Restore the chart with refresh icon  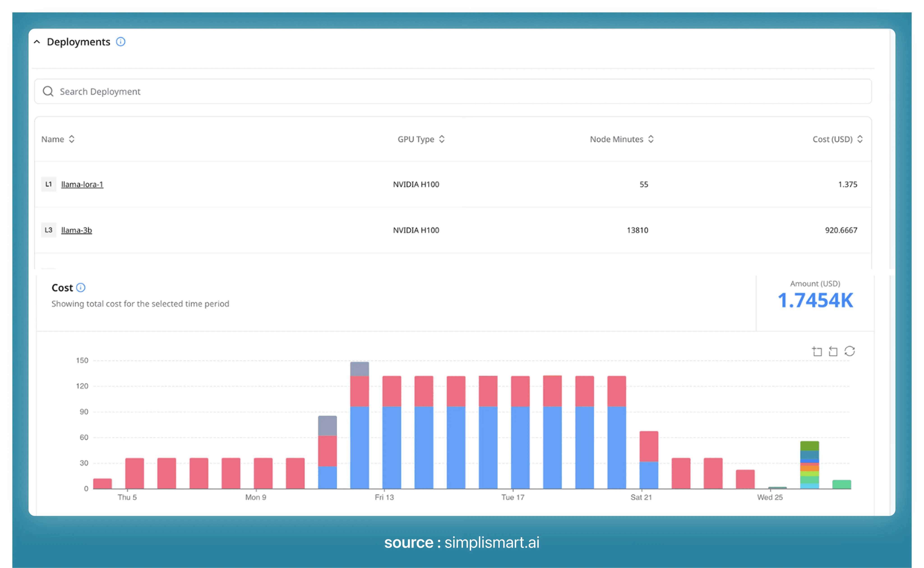(850, 351)
